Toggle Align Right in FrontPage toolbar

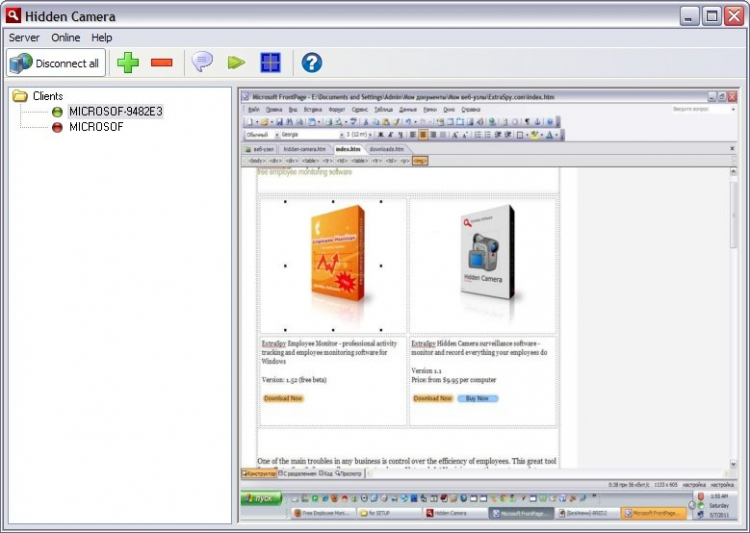tap(433, 135)
